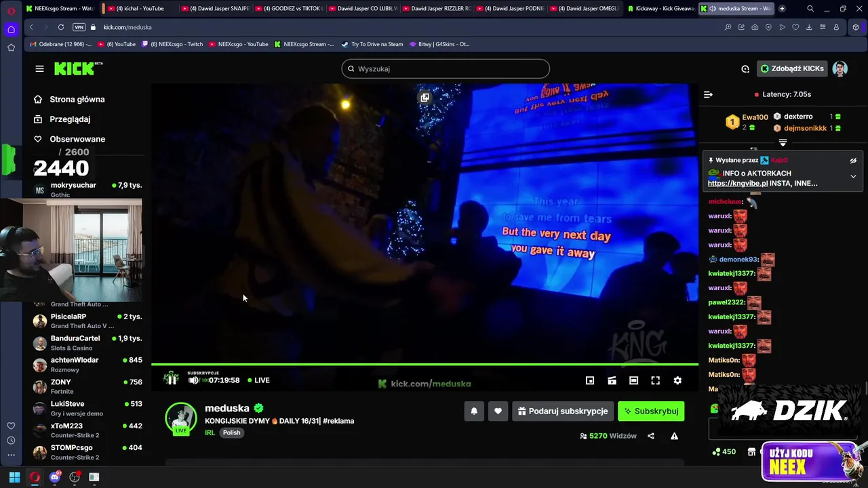Open ZONY channel in sidebar

point(87,386)
